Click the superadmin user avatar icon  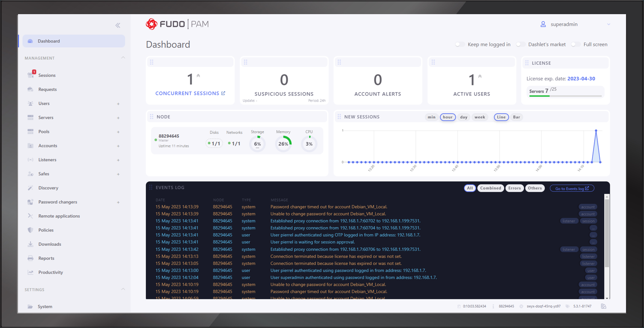click(x=543, y=24)
